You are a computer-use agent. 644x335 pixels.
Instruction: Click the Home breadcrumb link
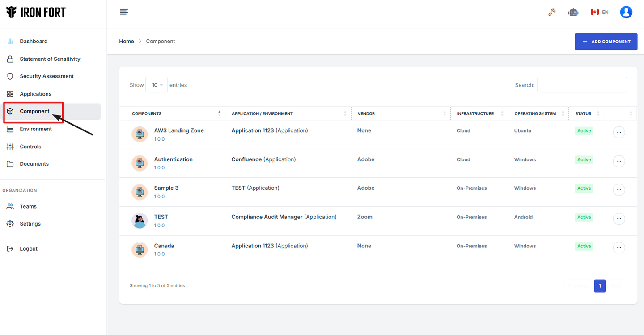tap(127, 41)
